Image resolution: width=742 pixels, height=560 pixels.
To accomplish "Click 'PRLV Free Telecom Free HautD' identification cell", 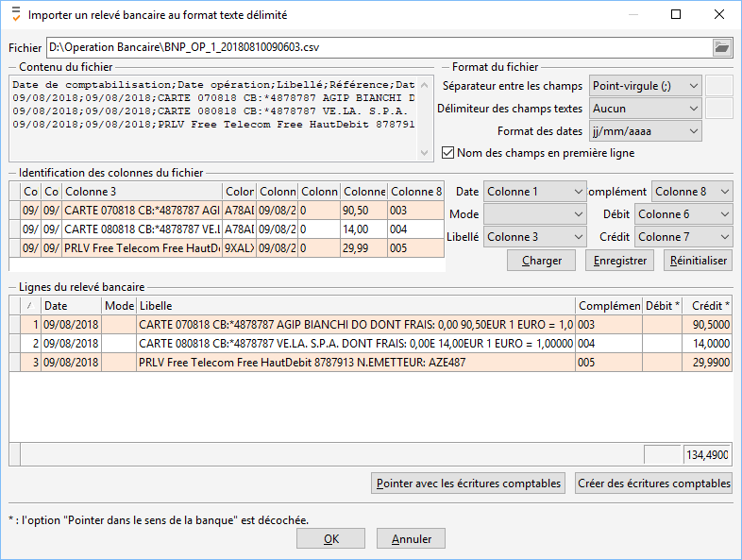I will (x=142, y=248).
